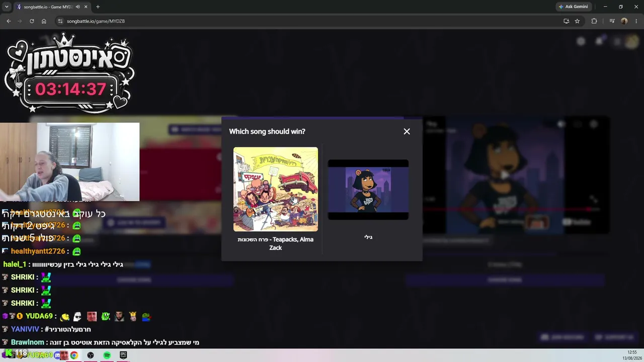Choose the גילי song label
Screen dimensions: 644x362
[x=368, y=237]
